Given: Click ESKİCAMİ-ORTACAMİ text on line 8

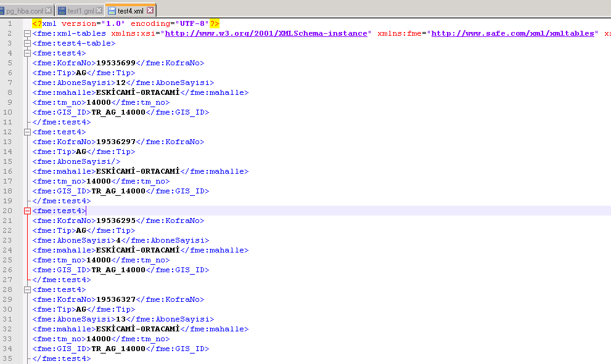Looking at the screenshot, I should [138, 92].
